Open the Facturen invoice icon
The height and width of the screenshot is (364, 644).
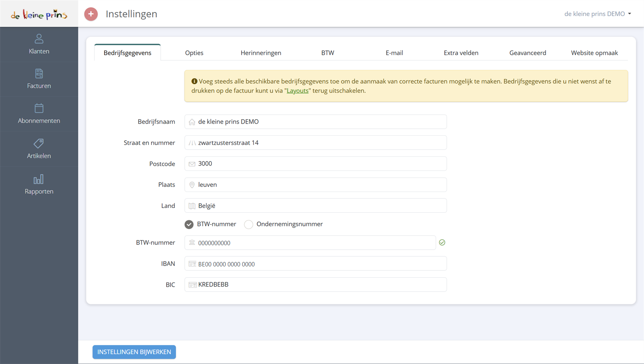click(x=39, y=73)
